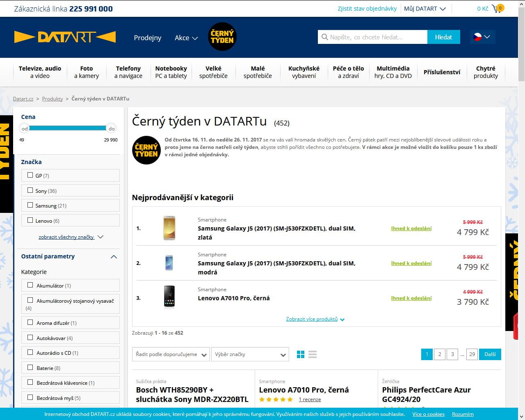Viewport: 525px width, 420px height.
Task: Click the black Lenovo A7010 Pro image
Action: coord(169,297)
